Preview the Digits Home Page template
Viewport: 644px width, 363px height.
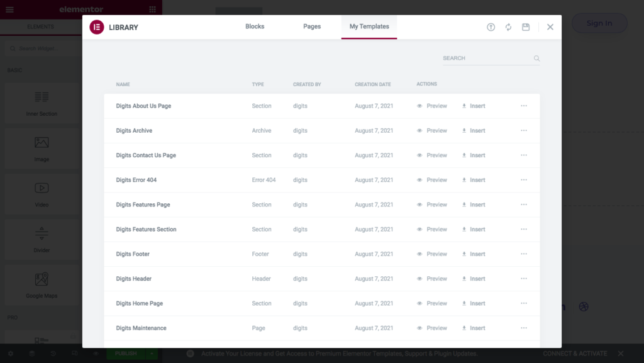coord(431,303)
